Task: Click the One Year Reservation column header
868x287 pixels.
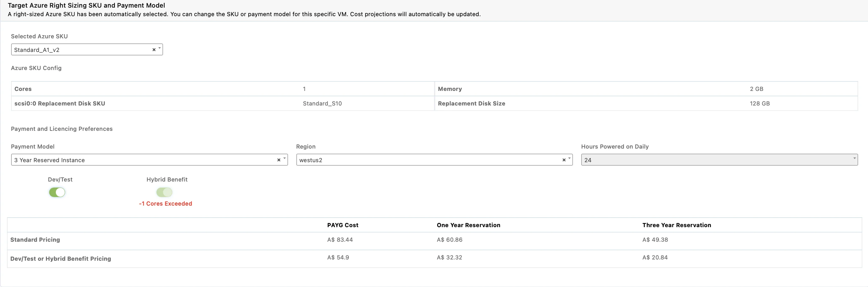Action: [468, 225]
